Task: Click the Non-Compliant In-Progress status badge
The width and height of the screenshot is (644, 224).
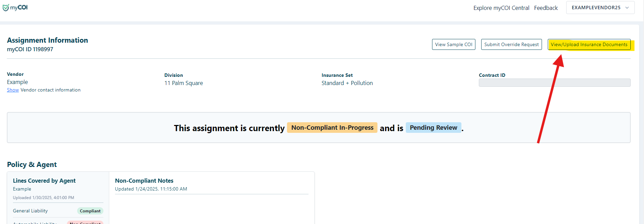Action: pyautogui.click(x=332, y=127)
